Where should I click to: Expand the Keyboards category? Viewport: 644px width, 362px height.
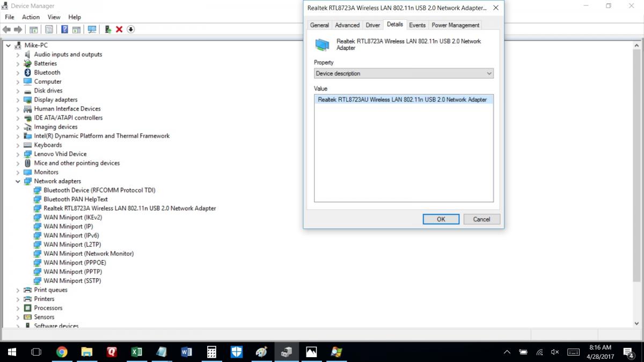click(x=18, y=145)
